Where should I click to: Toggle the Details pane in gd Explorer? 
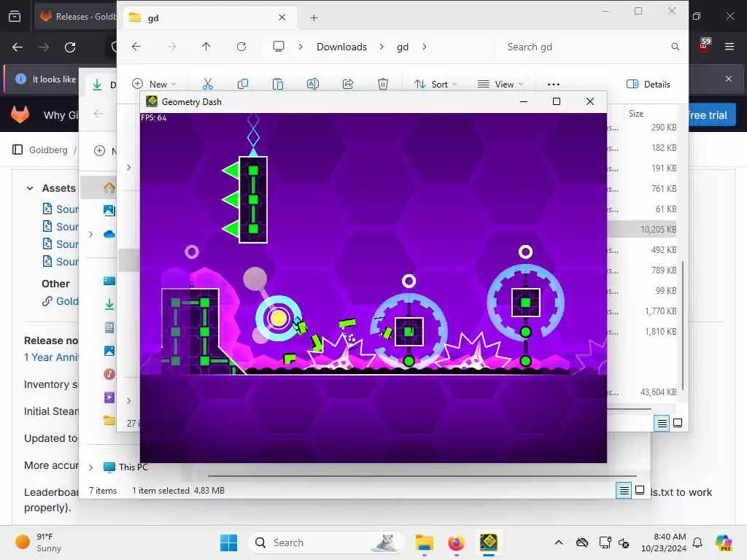click(x=648, y=85)
